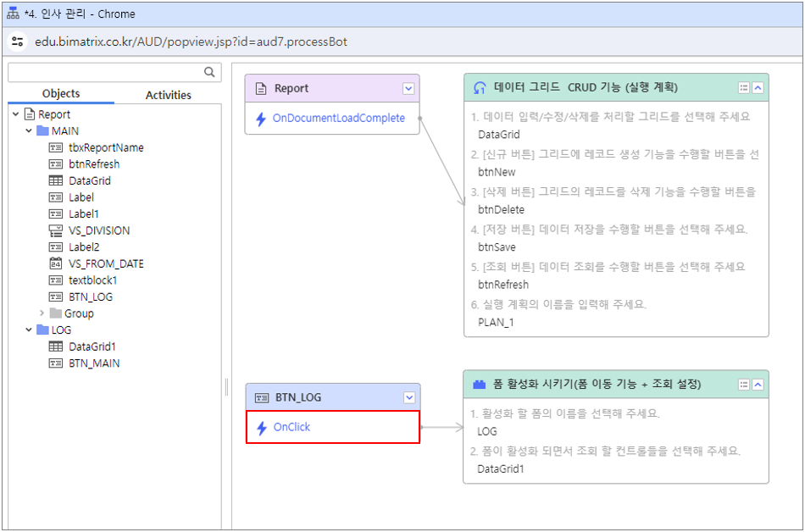The width and height of the screenshot is (805, 532).
Task: Switch to the Objects tab
Action: click(x=61, y=94)
